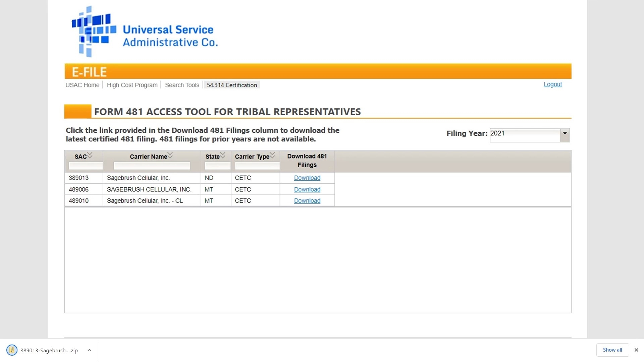Click the SAC column sort chevron icon
The height and width of the screenshot is (362, 644).
tap(90, 155)
